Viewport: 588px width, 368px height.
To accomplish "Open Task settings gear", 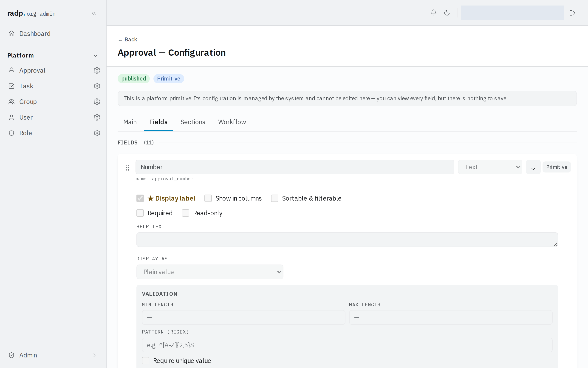I will [97, 86].
